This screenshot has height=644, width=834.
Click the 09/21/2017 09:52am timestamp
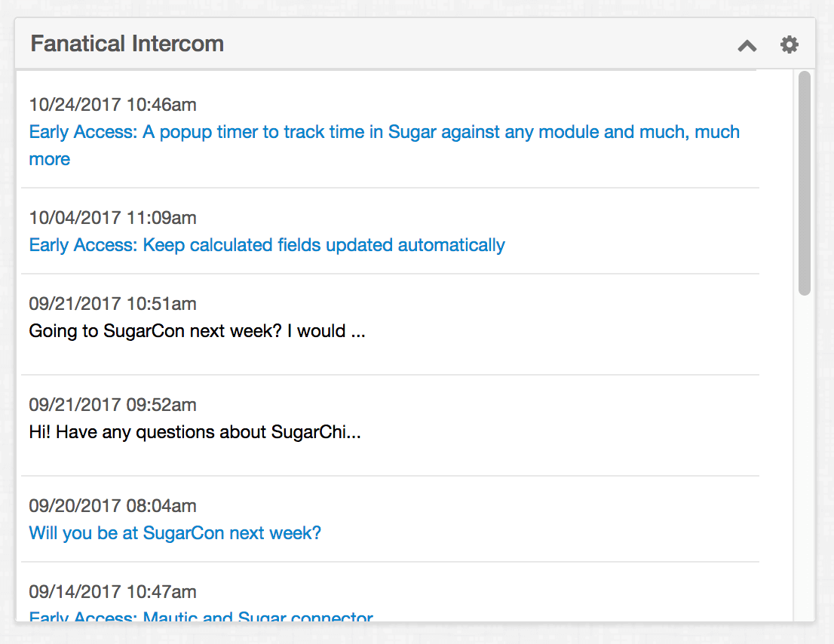point(113,405)
